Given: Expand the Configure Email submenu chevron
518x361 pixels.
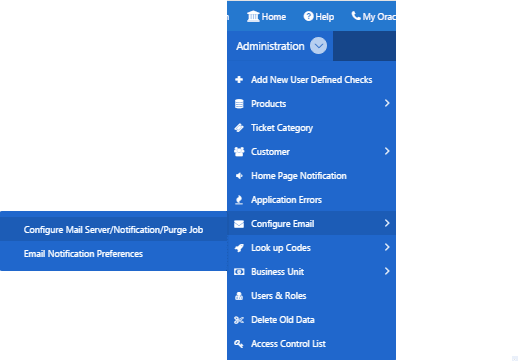Looking at the screenshot, I should 387,223.
